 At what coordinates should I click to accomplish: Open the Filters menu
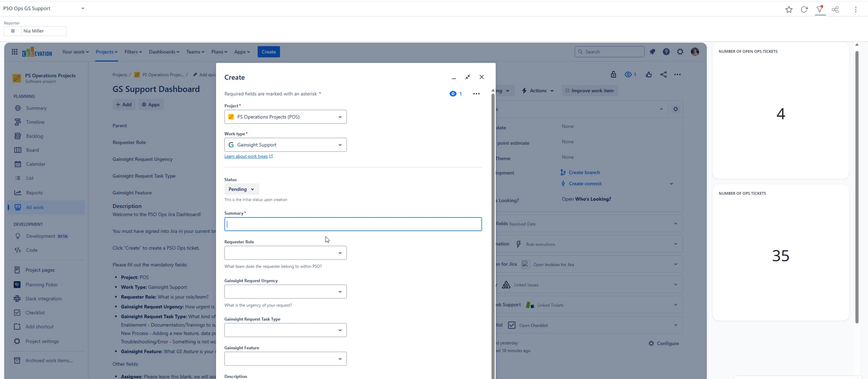[x=133, y=52]
